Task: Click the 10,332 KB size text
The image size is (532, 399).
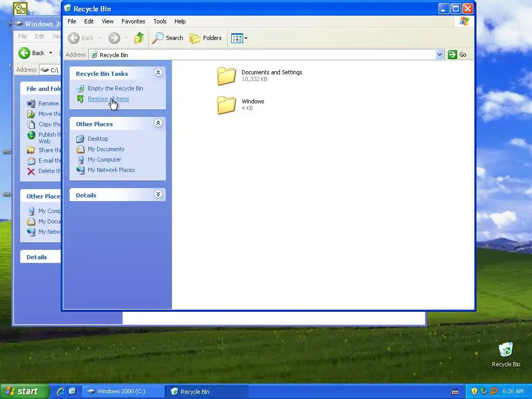Action: 255,79
